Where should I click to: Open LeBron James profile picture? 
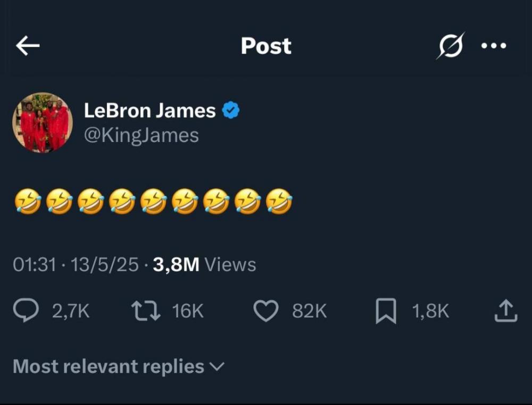(x=43, y=123)
